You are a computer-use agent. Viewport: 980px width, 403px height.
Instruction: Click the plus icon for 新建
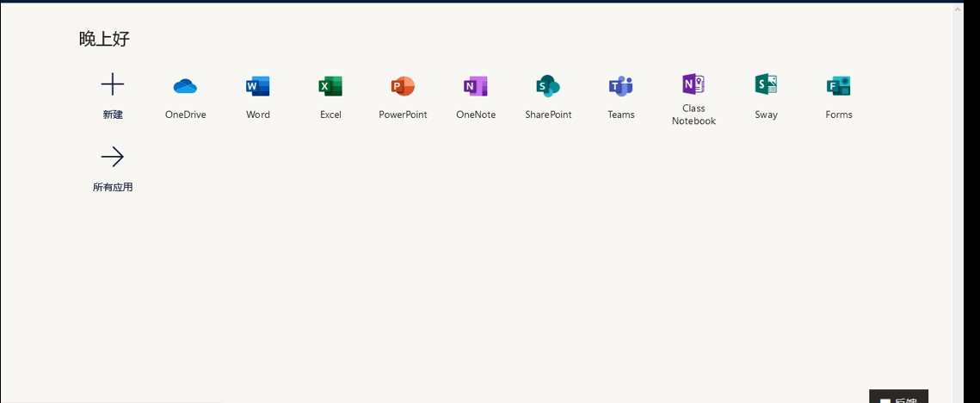pyautogui.click(x=113, y=84)
